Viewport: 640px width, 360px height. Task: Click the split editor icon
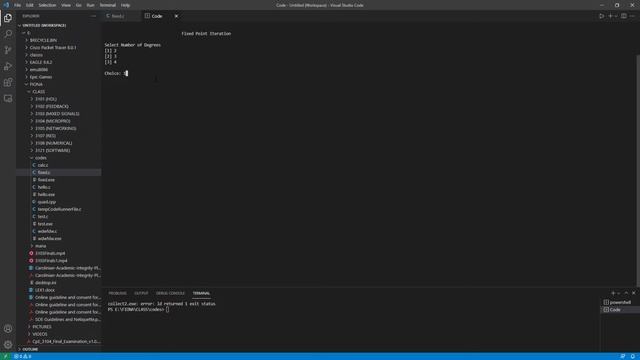tap(624, 16)
